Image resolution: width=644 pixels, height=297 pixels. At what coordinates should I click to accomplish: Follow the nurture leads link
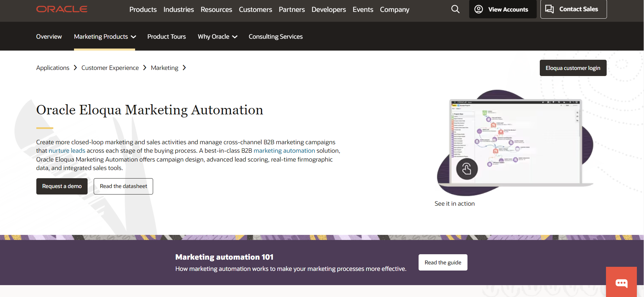coord(67,151)
